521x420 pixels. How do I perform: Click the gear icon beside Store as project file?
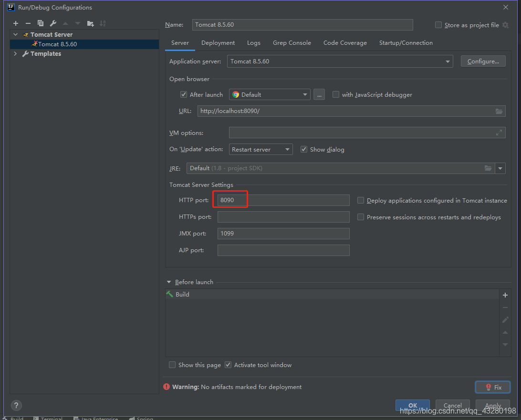(x=505, y=25)
